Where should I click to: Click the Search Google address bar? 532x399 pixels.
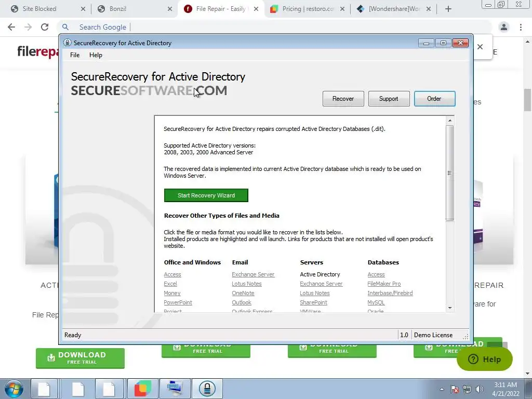point(274,27)
